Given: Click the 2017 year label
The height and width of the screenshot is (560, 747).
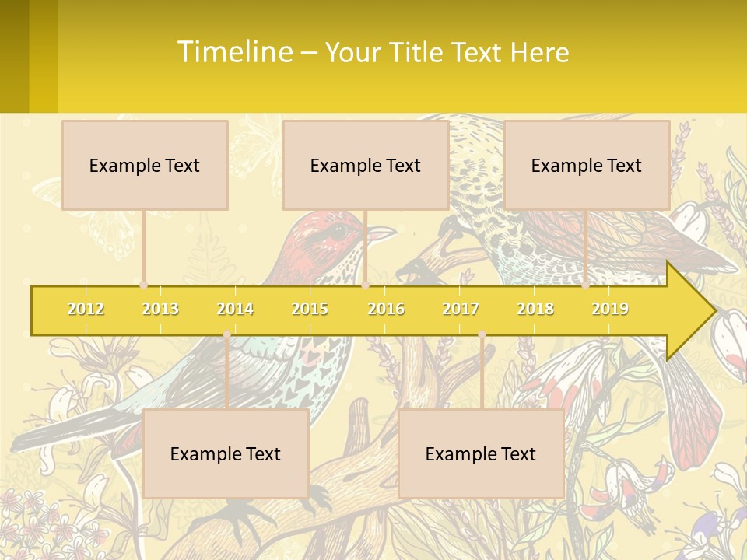Looking at the screenshot, I should click(x=461, y=309).
